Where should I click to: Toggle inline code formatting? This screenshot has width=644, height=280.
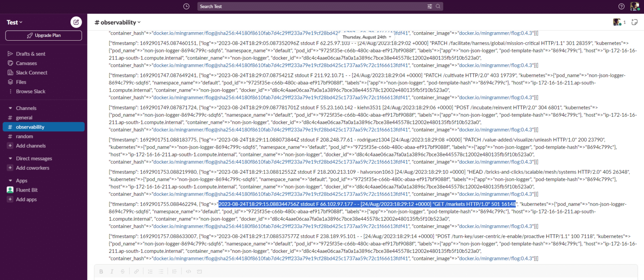coord(188,271)
